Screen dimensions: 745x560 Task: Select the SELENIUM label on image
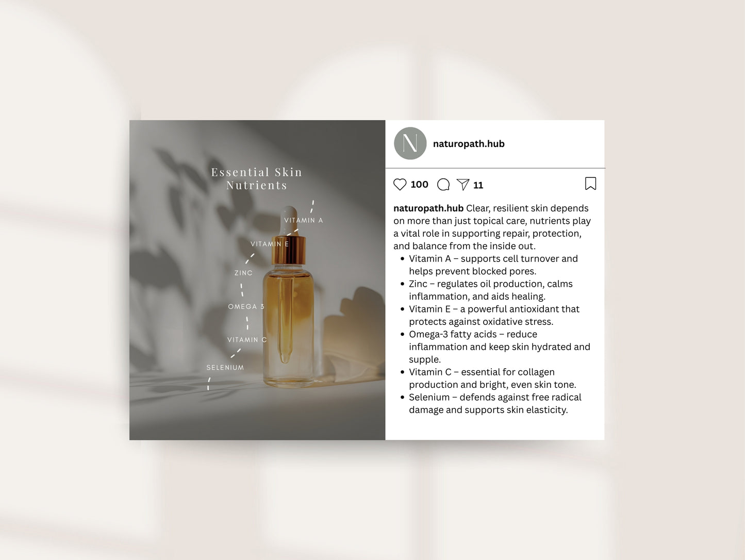tap(225, 367)
